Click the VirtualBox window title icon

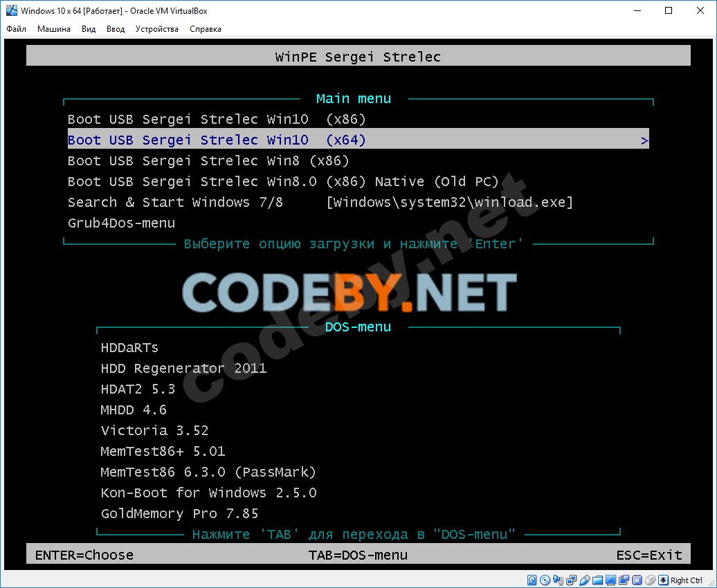pyautogui.click(x=12, y=10)
